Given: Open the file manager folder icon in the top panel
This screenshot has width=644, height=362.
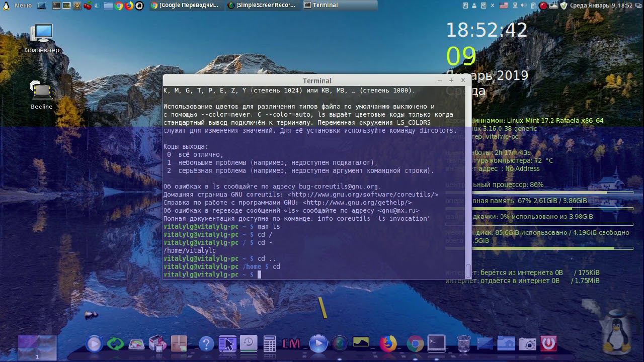Looking at the screenshot, I should pos(109,6).
